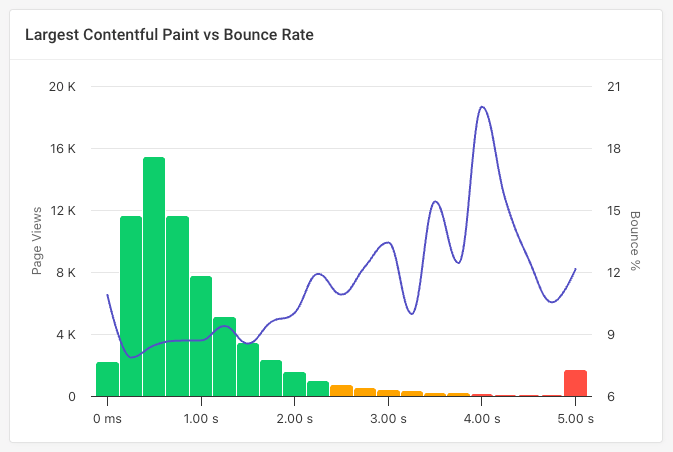
Task: Click the 0 ms x-axis label
Action: pyautogui.click(x=107, y=419)
